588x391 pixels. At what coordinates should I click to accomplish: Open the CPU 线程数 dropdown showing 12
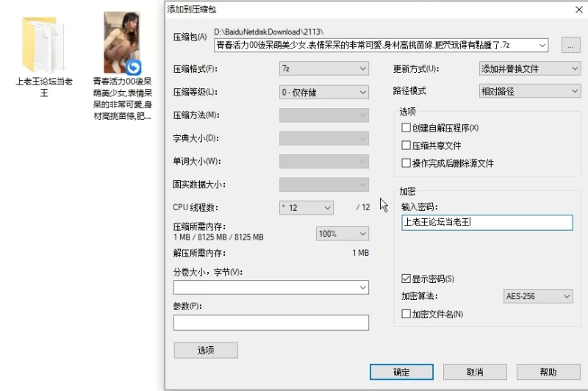click(x=306, y=207)
